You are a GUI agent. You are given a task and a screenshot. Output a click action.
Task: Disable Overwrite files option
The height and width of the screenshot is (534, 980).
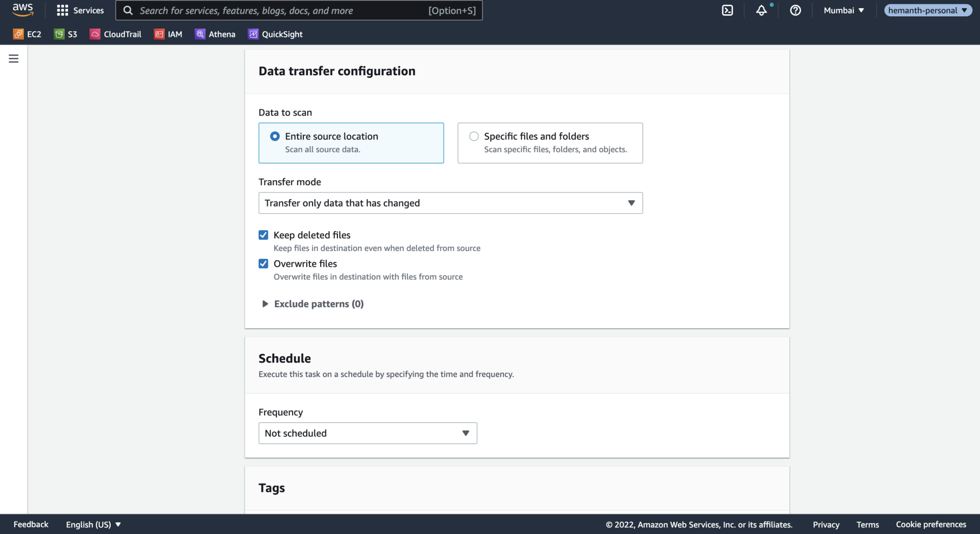264,263
